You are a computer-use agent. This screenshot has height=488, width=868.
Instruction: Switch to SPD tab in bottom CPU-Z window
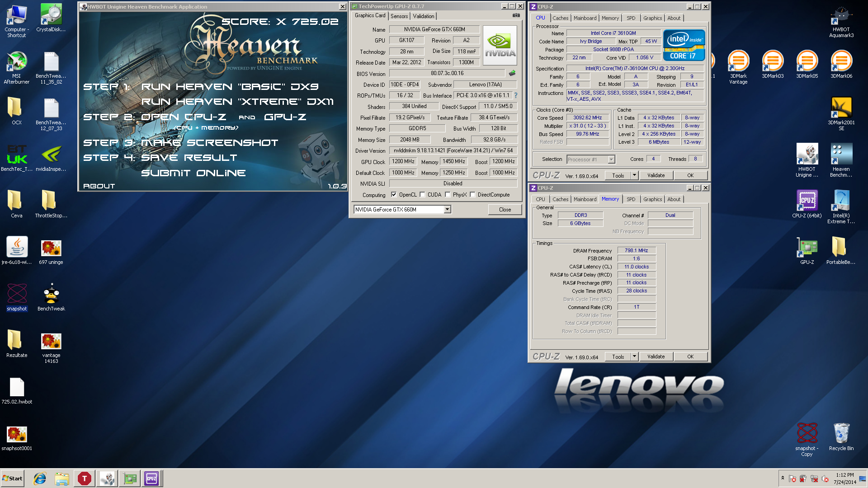coord(631,199)
